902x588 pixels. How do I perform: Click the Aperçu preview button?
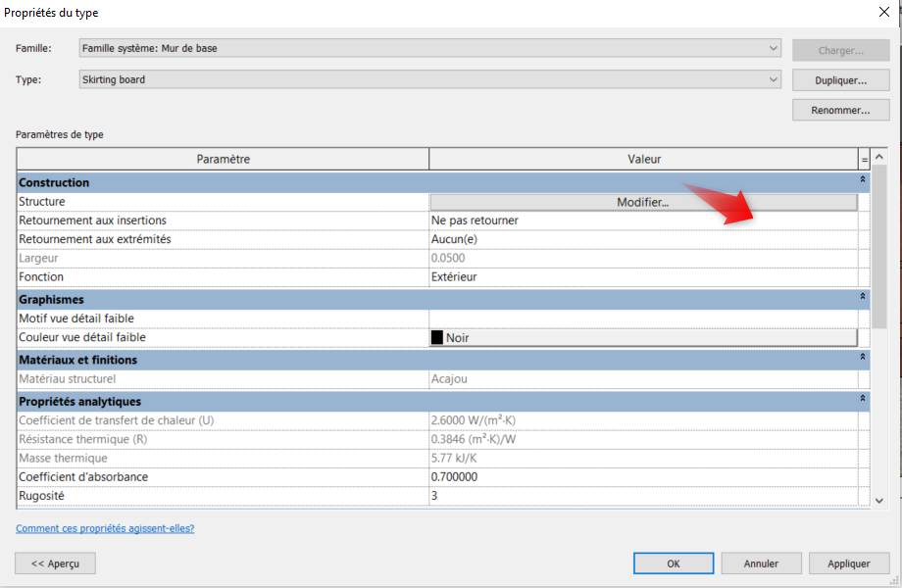click(x=55, y=563)
